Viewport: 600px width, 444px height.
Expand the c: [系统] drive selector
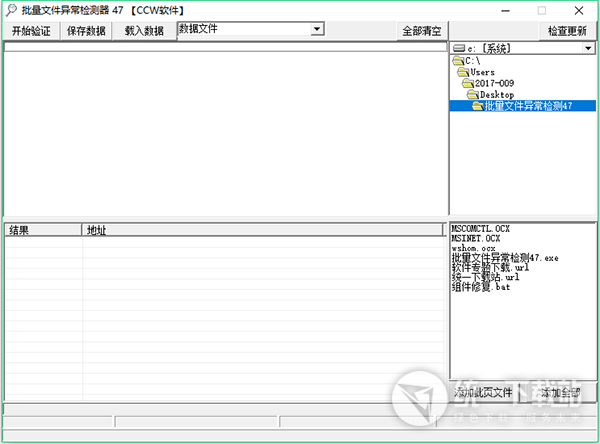click(x=587, y=48)
